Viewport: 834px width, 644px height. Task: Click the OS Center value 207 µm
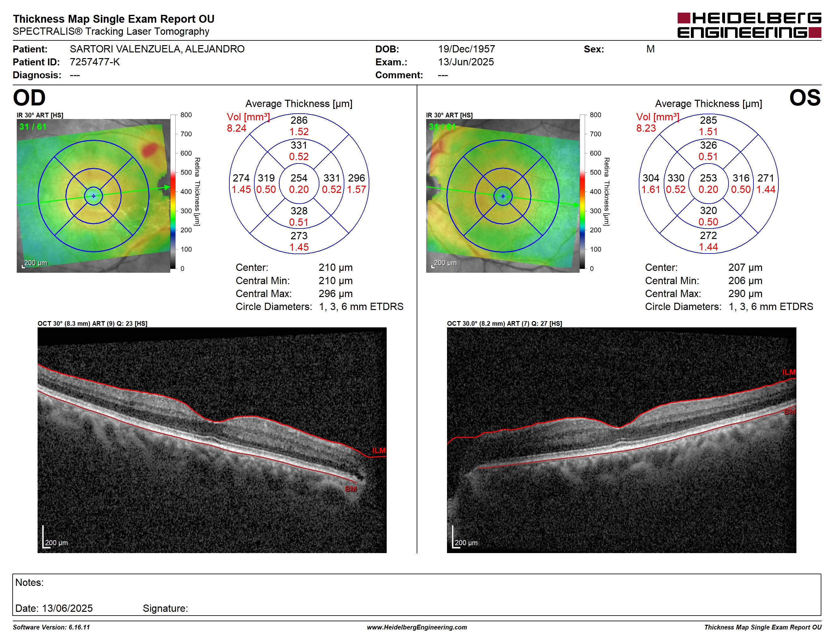(745, 267)
